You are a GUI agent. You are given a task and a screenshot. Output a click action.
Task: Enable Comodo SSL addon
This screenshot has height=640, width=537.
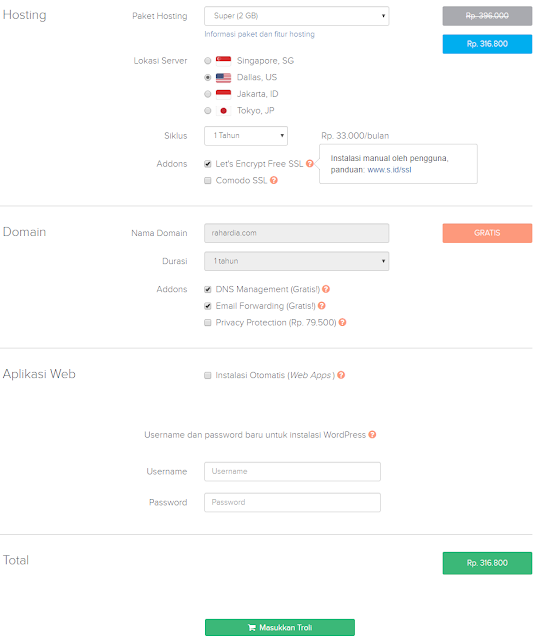tap(208, 180)
